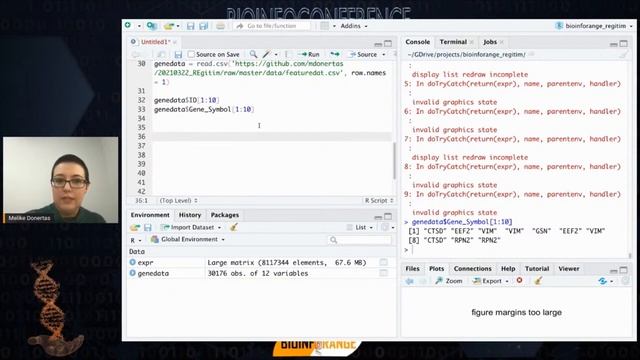
Task: Switch to the Files tab
Action: pyautogui.click(x=412, y=269)
